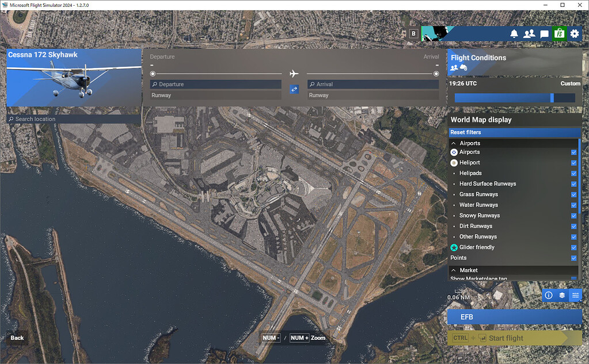Image resolution: width=589 pixels, height=364 pixels.
Task: Disable the Heliport filter checkbox
Action: pyautogui.click(x=573, y=163)
